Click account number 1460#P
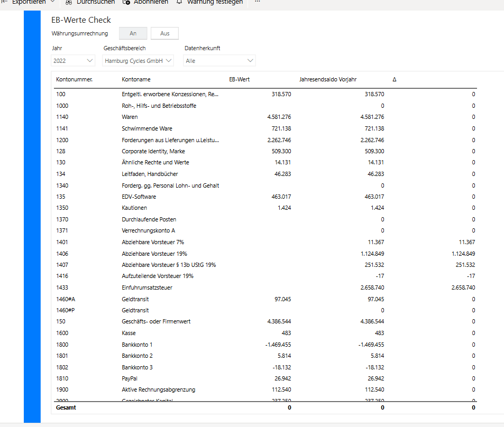Image resolution: width=504 pixels, height=427 pixels. coord(65,310)
